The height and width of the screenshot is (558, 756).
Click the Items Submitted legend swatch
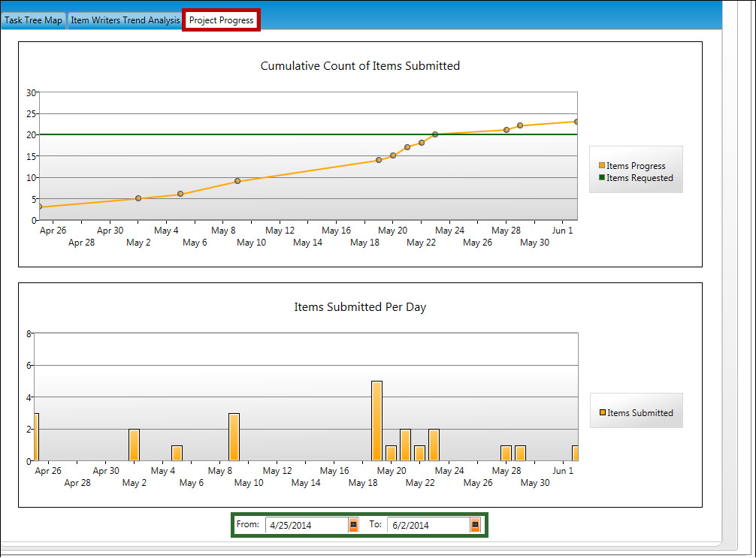[603, 412]
